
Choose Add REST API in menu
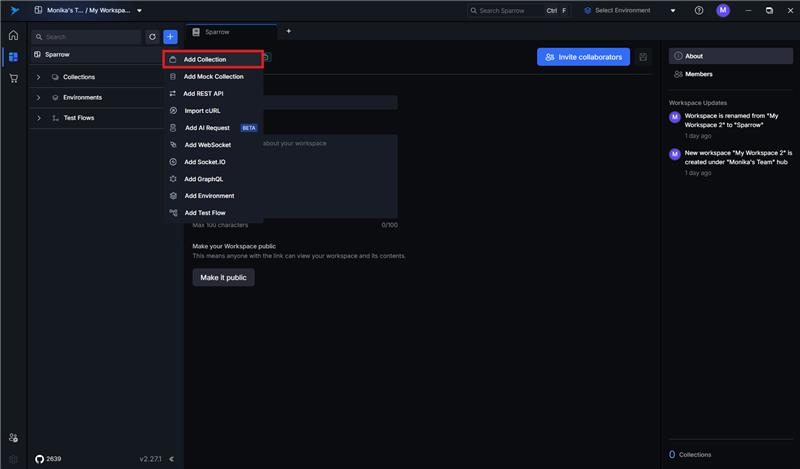[x=213, y=93]
